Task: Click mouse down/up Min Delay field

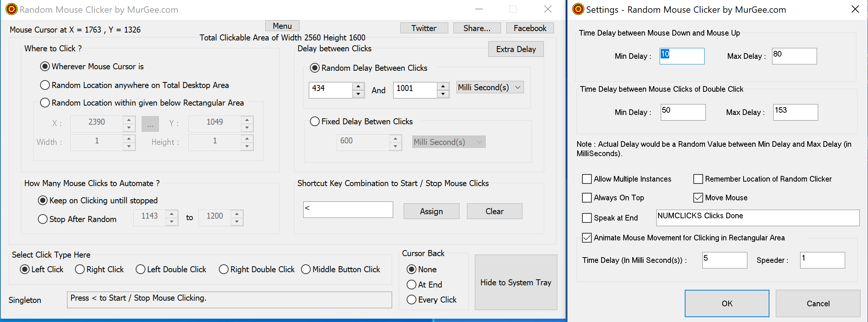Action: [682, 56]
